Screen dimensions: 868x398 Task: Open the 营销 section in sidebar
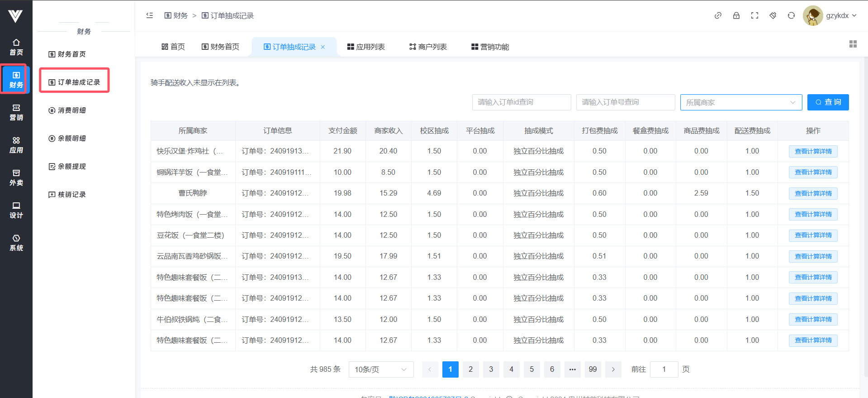tap(16, 112)
